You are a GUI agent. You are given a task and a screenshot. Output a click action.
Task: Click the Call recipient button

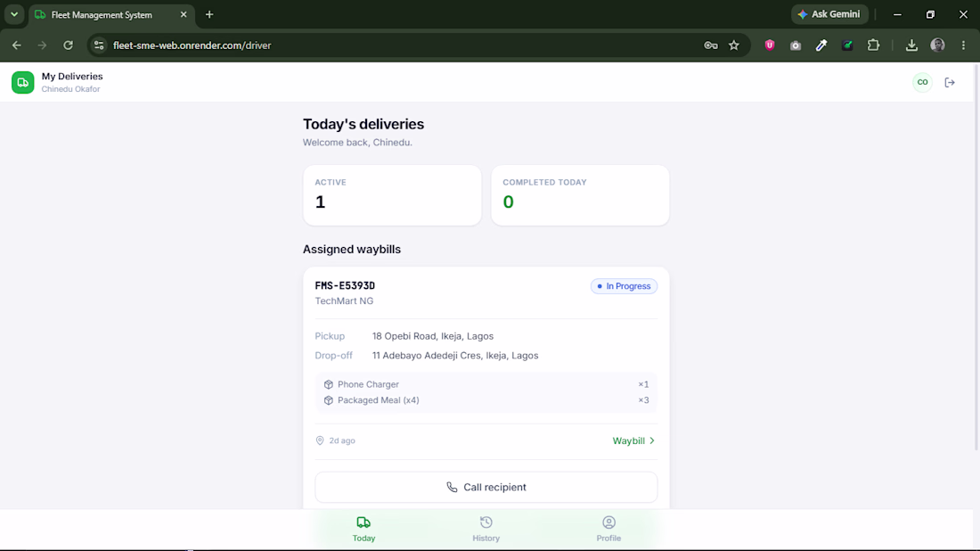[x=486, y=487]
